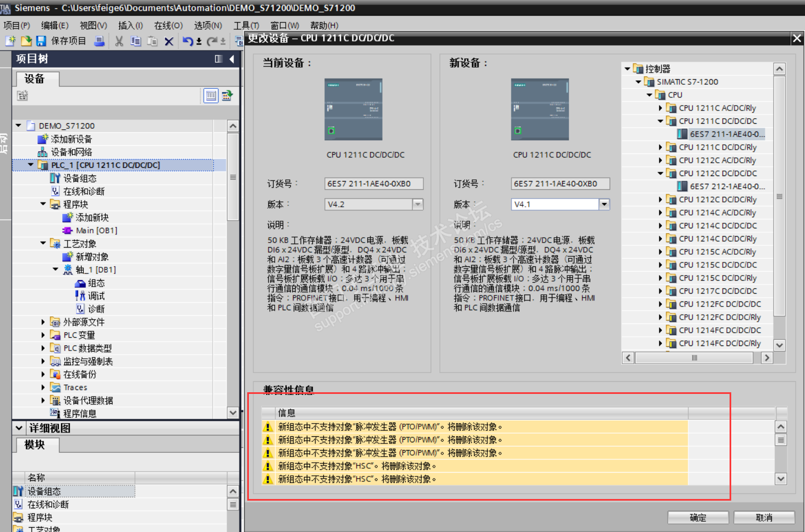This screenshot has height=532, width=805.
Task: Collapse the SIMATIC S7-1200 catalog folder
Action: tap(638, 82)
